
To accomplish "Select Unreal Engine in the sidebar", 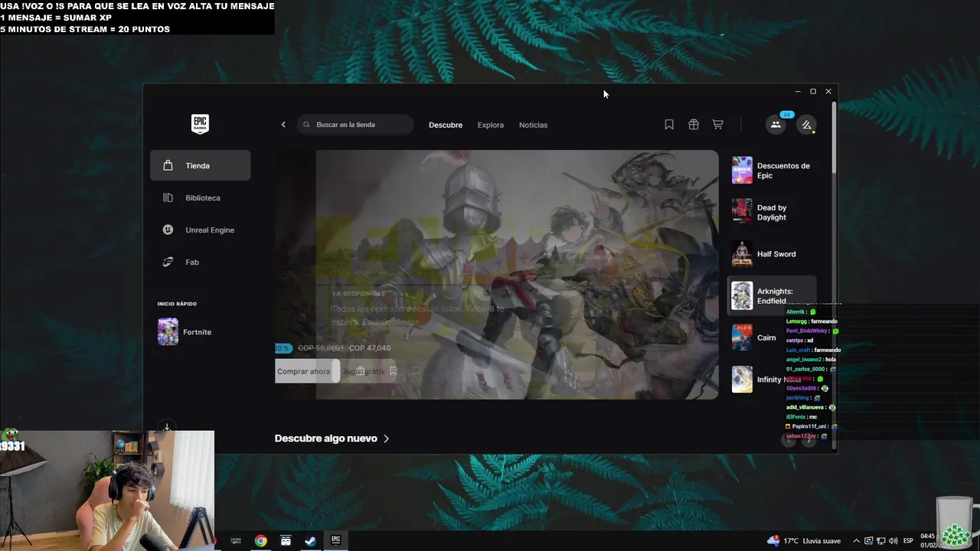I will pos(200,230).
